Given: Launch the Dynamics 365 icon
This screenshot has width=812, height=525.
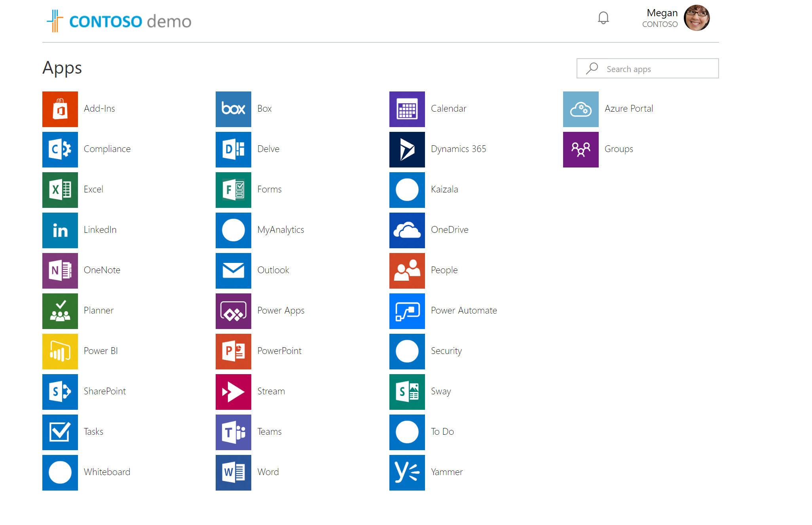Looking at the screenshot, I should 407,150.
